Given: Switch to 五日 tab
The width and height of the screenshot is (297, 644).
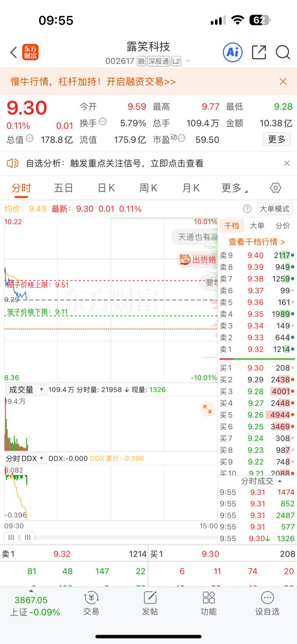Looking at the screenshot, I should coord(63,188).
